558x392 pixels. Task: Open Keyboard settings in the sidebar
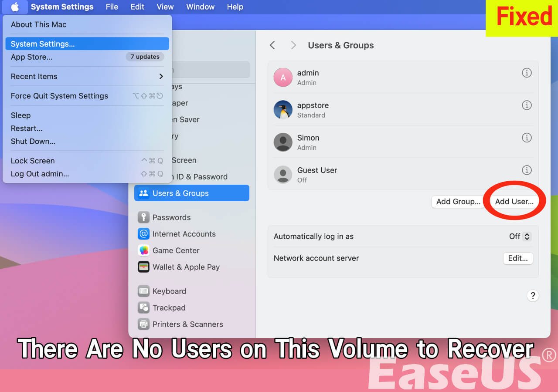coord(170,291)
